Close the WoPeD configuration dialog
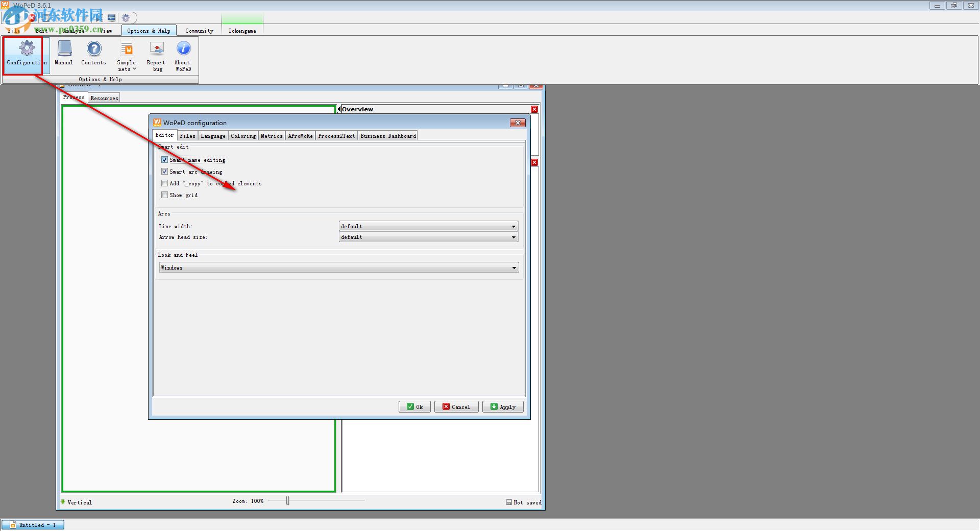980x531 pixels. click(x=518, y=123)
